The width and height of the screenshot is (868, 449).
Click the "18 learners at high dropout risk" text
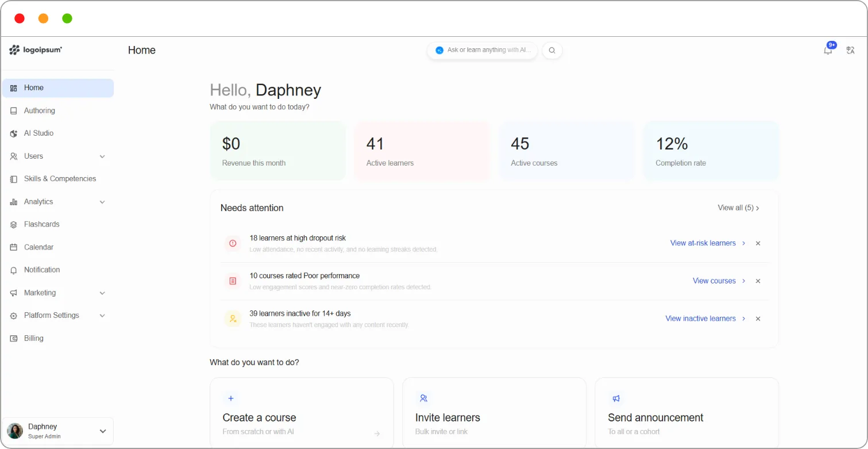coord(298,238)
